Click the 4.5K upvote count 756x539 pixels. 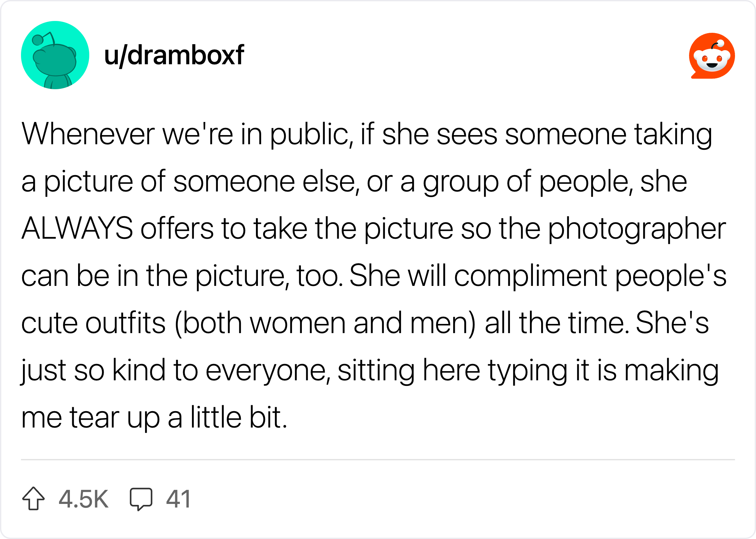click(83, 499)
